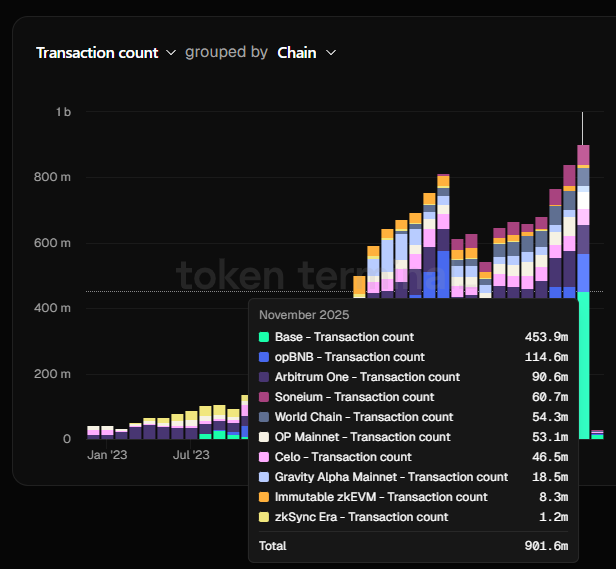Click the Soneium legend color square

click(x=264, y=397)
